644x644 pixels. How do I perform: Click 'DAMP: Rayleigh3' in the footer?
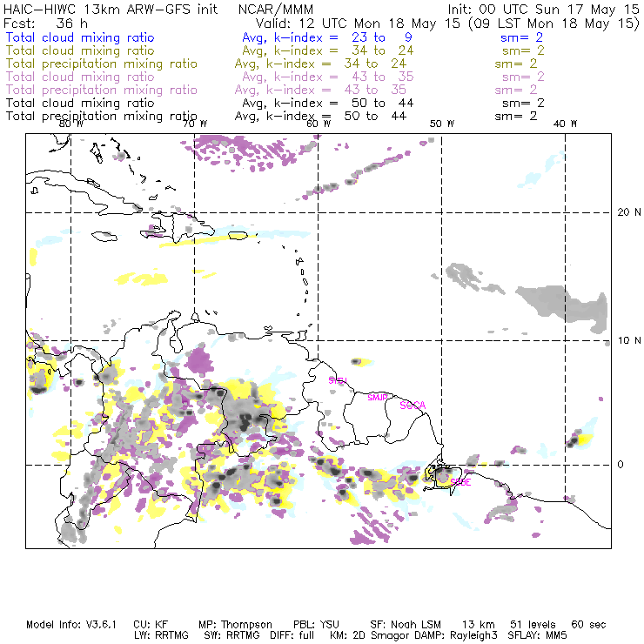coord(456,636)
